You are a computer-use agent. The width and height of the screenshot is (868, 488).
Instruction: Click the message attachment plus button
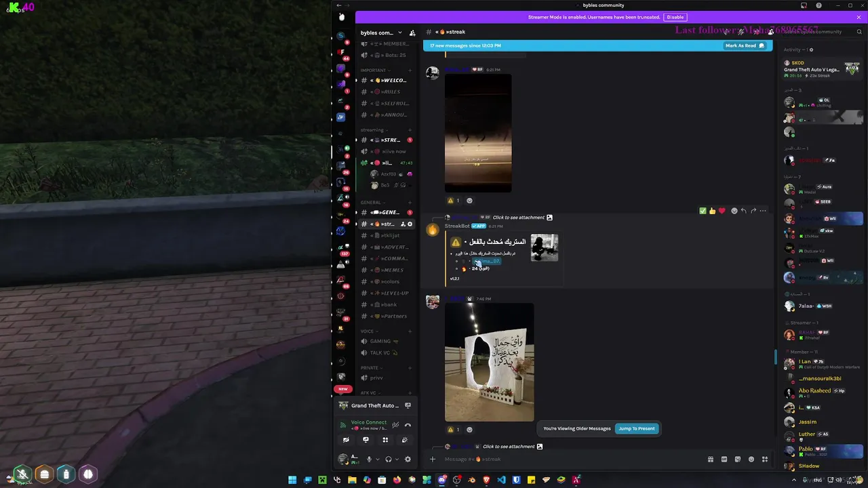432,459
